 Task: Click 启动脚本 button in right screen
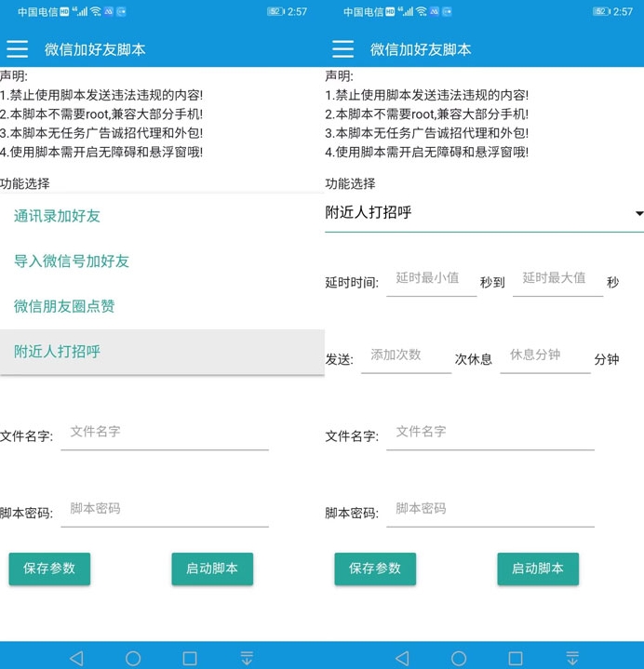tap(538, 569)
